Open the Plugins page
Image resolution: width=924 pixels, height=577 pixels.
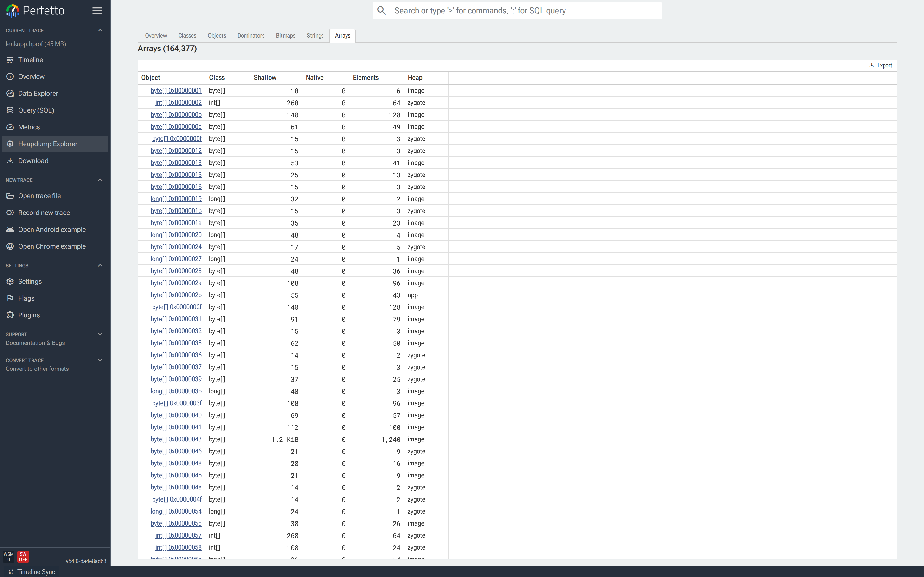[28, 315]
